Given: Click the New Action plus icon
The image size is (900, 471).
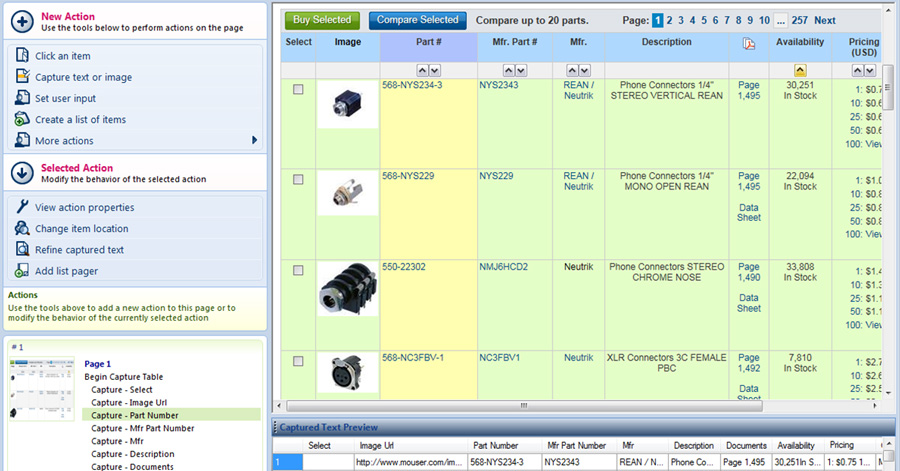Looking at the screenshot, I should click(x=22, y=22).
